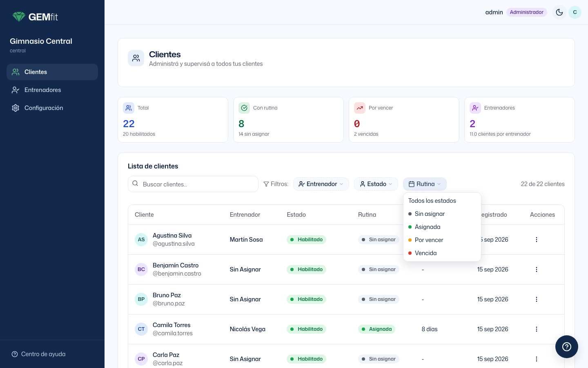Image resolution: width=588 pixels, height=368 pixels.
Task: Click the Entrenadores stat card icon
Action: tap(475, 108)
